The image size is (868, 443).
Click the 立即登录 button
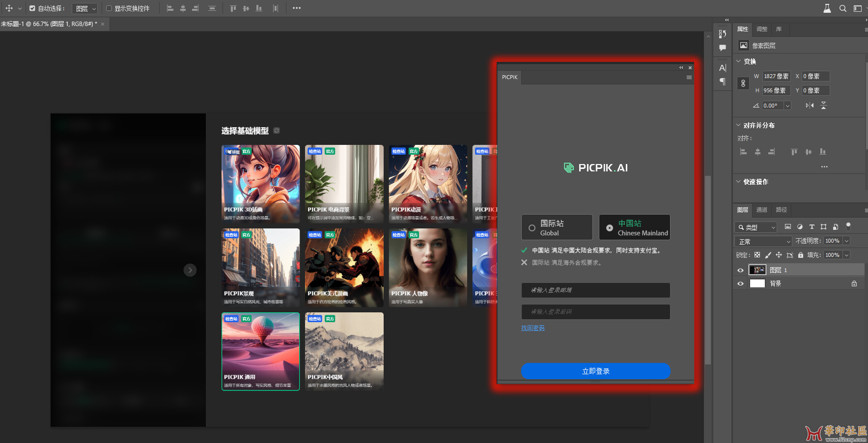(x=596, y=371)
